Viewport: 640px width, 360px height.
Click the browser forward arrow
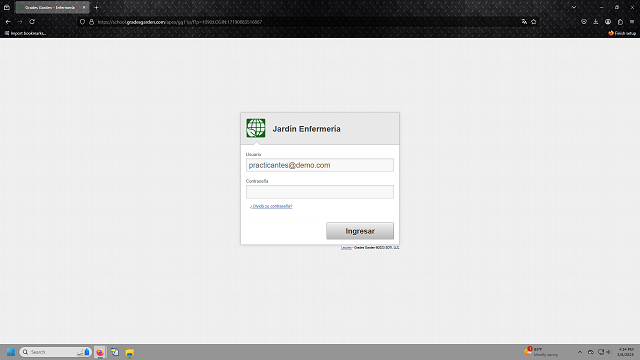[x=20, y=22]
